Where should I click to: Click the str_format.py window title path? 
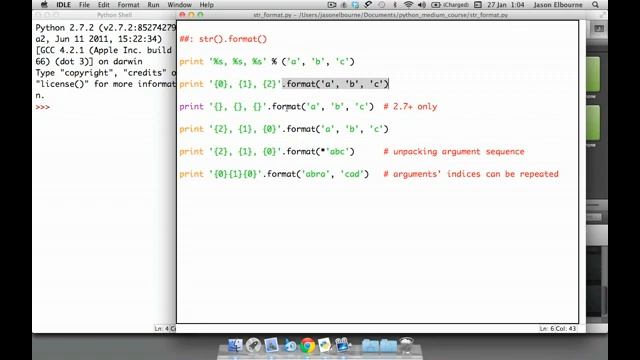coord(380,15)
